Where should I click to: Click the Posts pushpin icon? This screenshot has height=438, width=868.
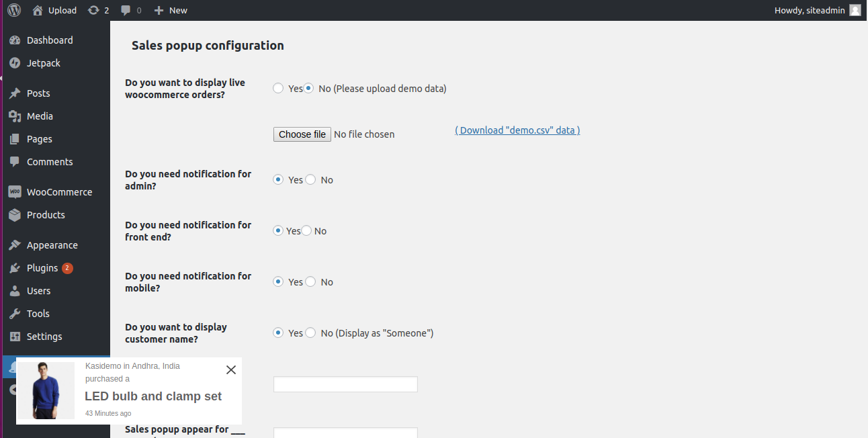coord(15,93)
